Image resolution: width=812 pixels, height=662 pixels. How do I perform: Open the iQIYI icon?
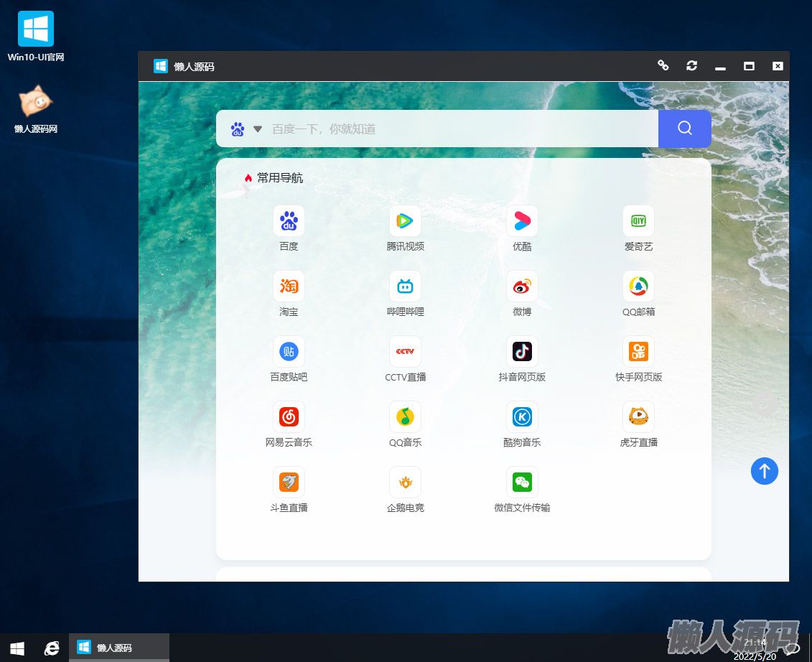click(638, 221)
